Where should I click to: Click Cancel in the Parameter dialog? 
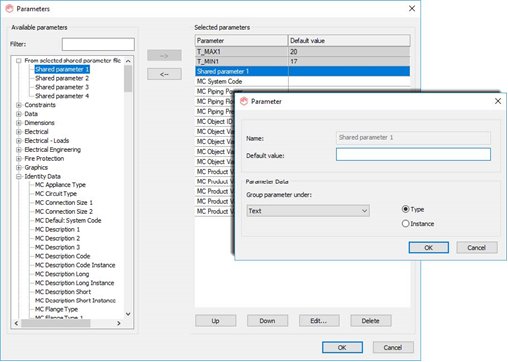point(477,248)
